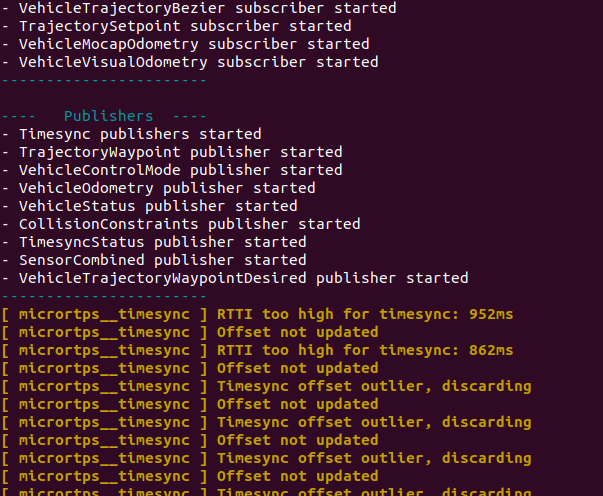Viewport: 603px width, 496px height.
Task: Select the TrajectorySetpoint subscriber started line
Action: pos(185,26)
